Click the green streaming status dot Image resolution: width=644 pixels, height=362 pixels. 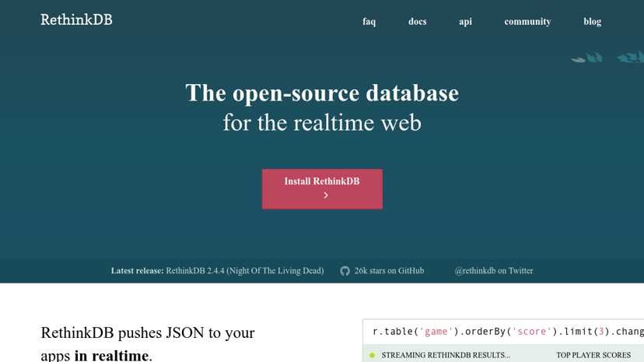tap(372, 356)
